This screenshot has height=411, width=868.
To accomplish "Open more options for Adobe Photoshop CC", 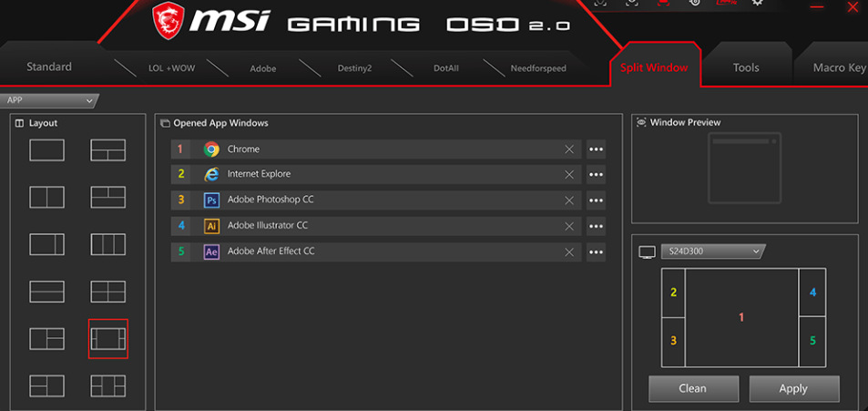I will click(x=596, y=200).
